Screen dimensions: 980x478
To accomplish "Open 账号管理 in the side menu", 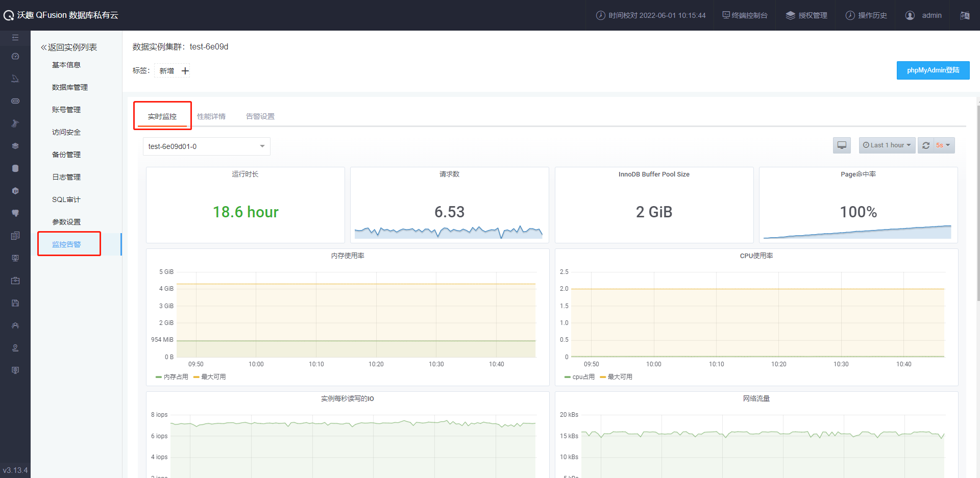I will pos(66,110).
